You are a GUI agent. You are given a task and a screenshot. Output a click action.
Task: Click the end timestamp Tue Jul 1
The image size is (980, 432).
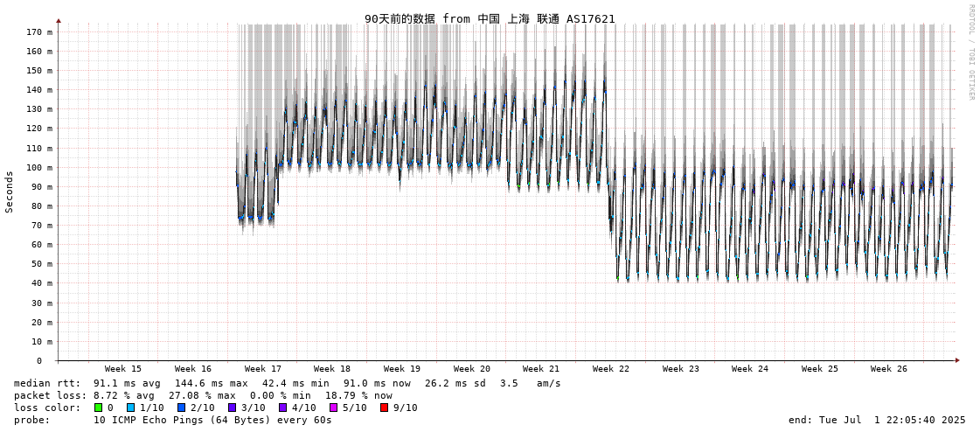pyautogui.click(x=878, y=420)
